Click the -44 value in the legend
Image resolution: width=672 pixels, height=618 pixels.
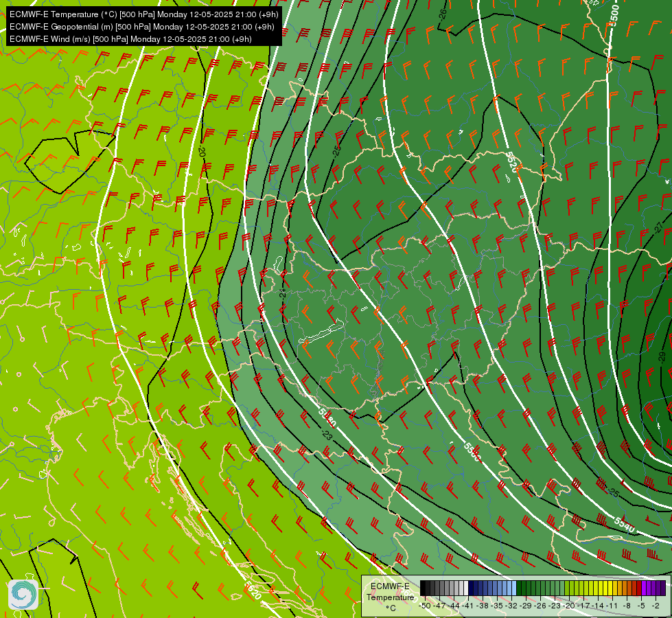pyautogui.click(x=454, y=606)
